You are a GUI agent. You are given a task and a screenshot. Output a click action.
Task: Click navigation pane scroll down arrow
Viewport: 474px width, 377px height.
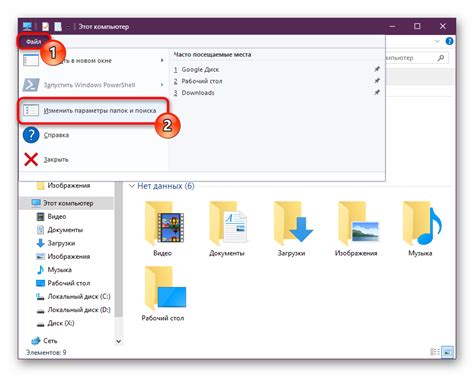point(118,341)
